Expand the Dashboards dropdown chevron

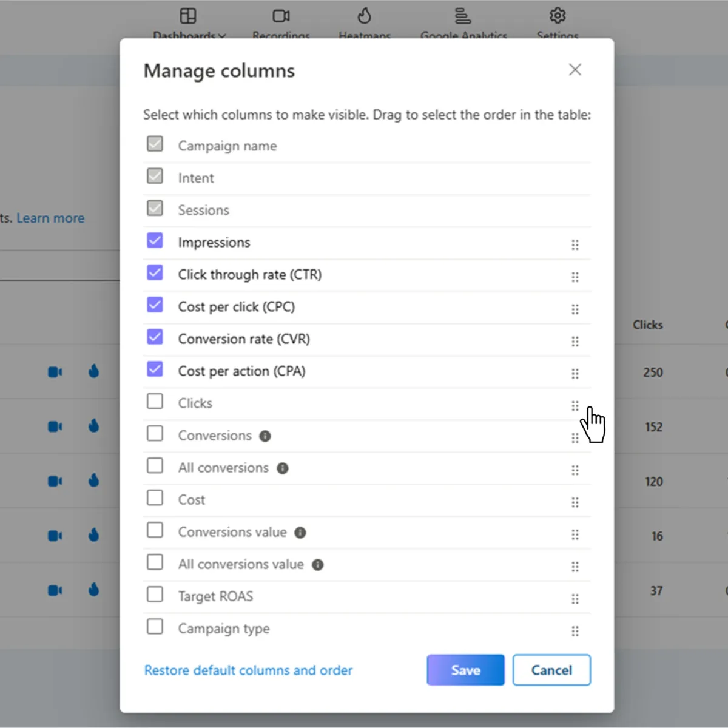click(x=222, y=36)
